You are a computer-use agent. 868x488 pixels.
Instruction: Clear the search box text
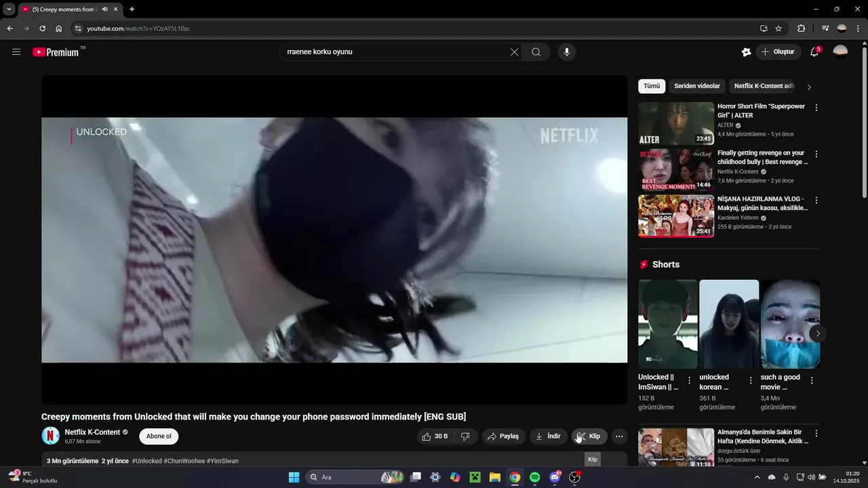click(x=514, y=52)
